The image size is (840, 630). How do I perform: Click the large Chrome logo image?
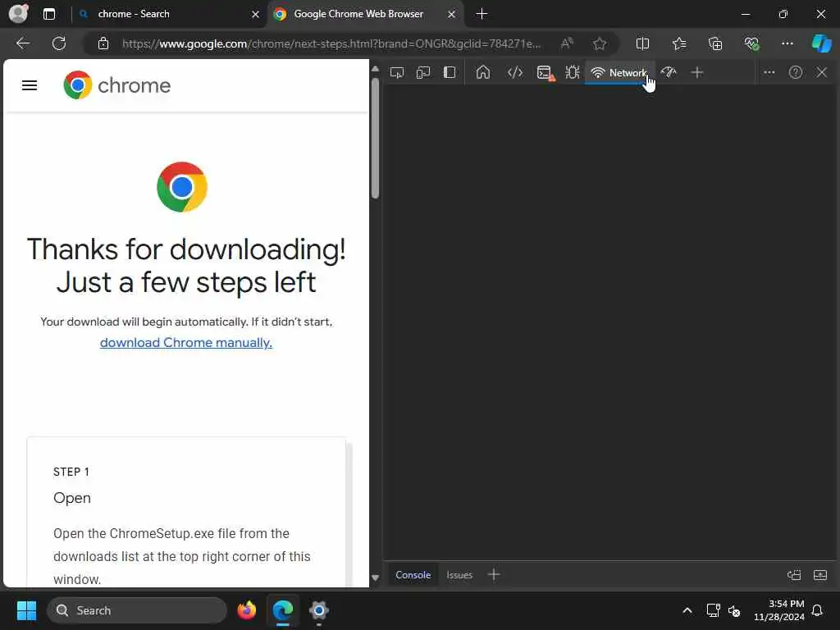click(x=182, y=187)
